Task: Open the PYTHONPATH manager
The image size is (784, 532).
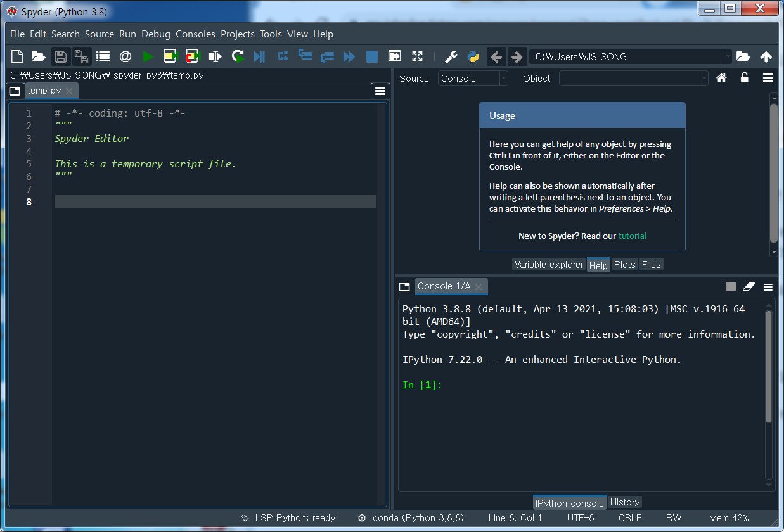Action: click(473, 56)
